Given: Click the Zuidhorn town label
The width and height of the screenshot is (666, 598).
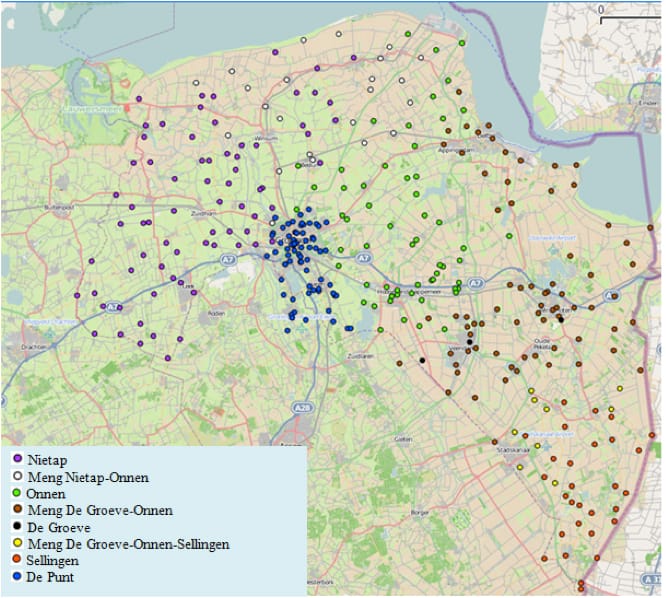Looking at the screenshot, I should coord(203,214).
